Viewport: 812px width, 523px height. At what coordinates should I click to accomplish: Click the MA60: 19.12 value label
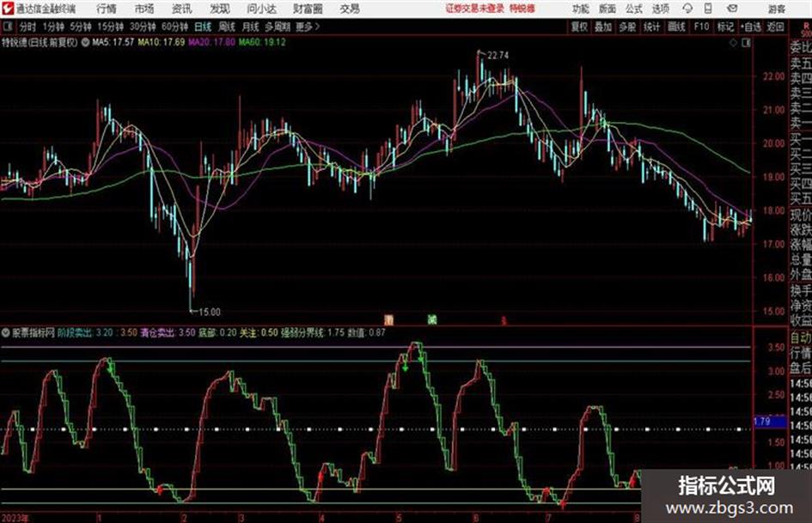click(x=262, y=42)
